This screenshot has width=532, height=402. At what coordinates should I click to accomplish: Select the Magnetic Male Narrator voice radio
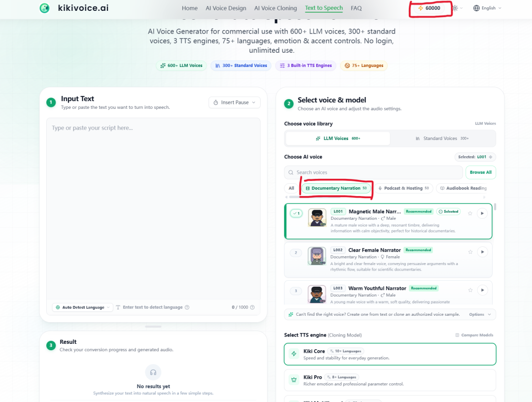(296, 213)
